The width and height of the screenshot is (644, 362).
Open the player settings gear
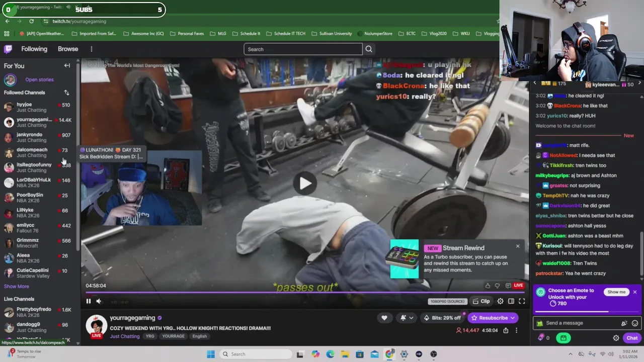(x=500, y=301)
